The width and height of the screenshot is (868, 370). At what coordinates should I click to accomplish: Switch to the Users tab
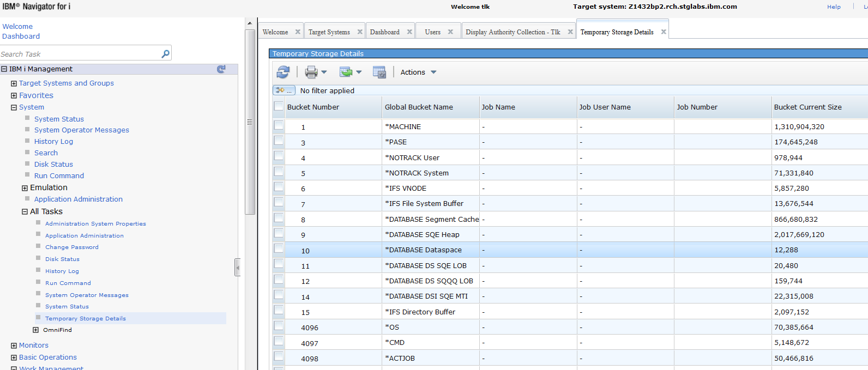click(x=433, y=32)
